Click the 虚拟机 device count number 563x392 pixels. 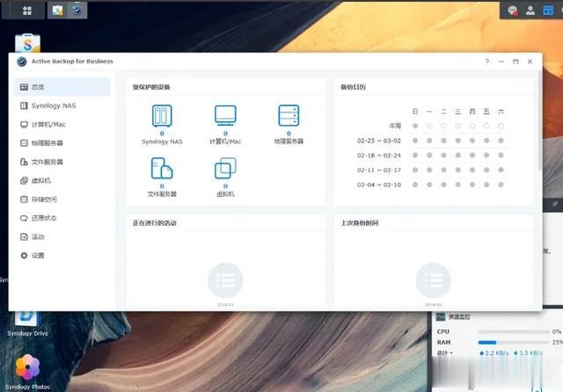pyautogui.click(x=225, y=186)
